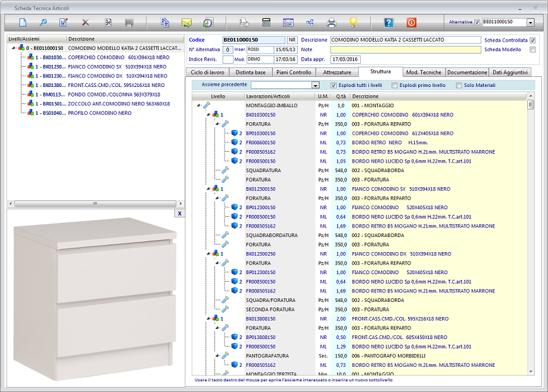This screenshot has width=548, height=392.
Task: Click the purple form list icon
Action: (288, 23)
